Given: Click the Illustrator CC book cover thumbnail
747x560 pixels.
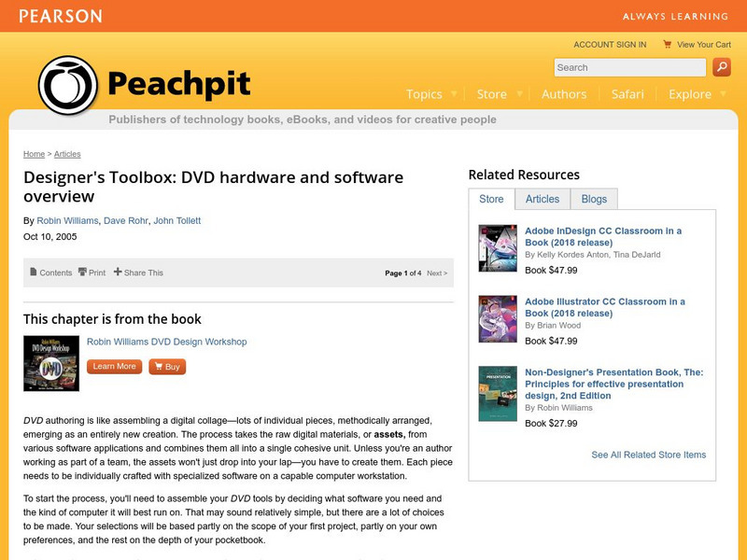Looking at the screenshot, I should [x=498, y=319].
